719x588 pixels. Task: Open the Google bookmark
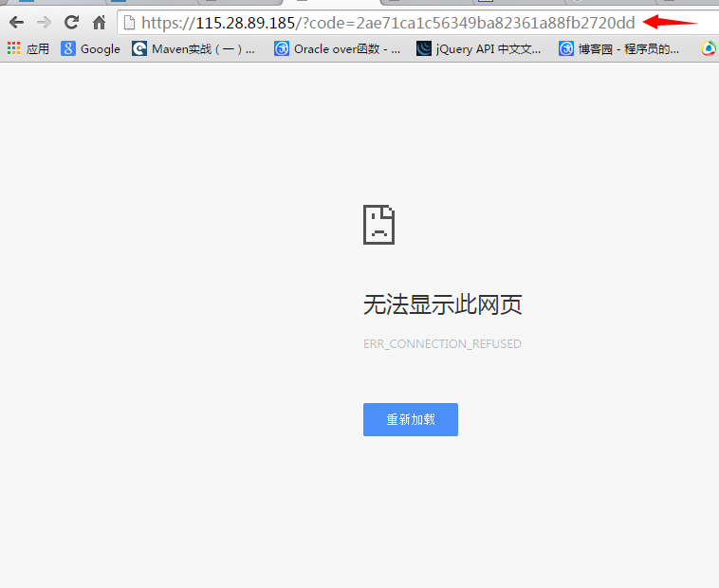click(x=91, y=49)
